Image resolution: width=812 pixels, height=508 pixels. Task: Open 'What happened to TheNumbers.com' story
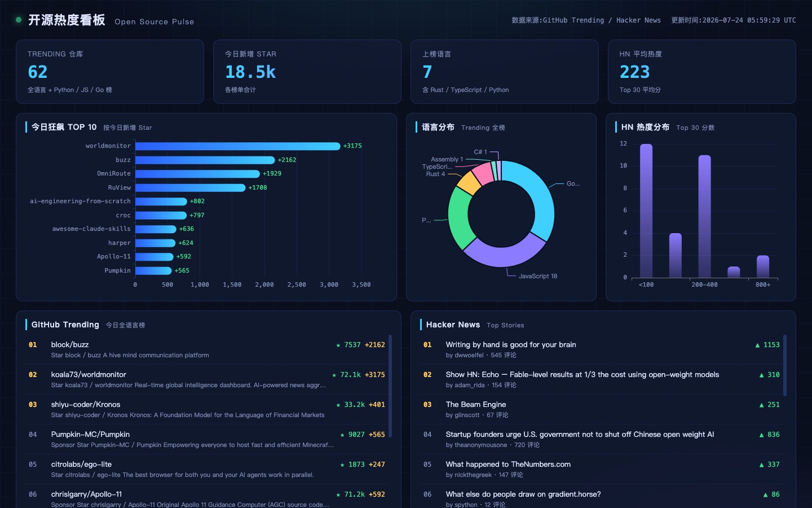508,465
